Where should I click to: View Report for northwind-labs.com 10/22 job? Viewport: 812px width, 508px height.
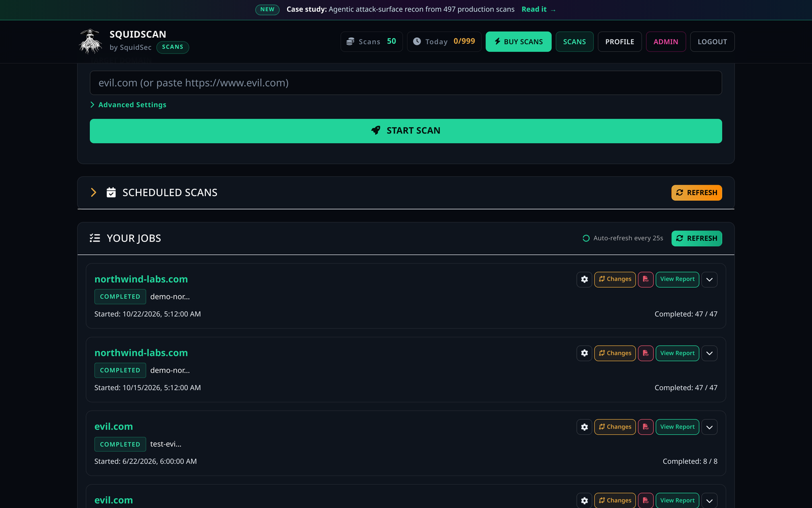tap(677, 279)
